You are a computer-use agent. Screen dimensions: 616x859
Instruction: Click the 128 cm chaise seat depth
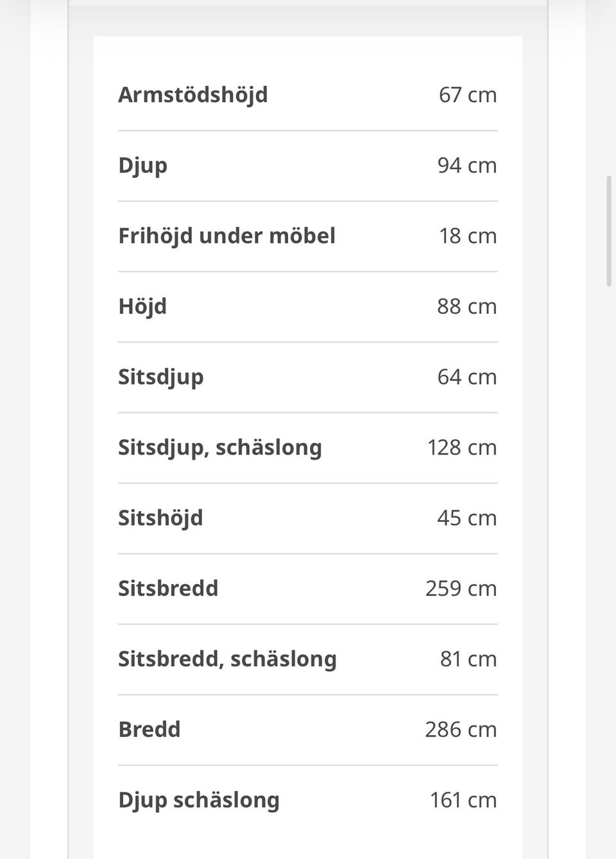(462, 448)
